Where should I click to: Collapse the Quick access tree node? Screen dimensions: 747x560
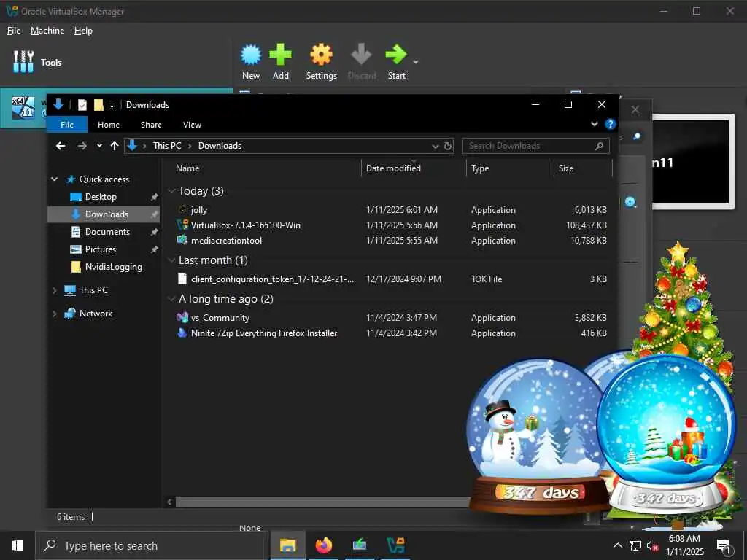(54, 179)
